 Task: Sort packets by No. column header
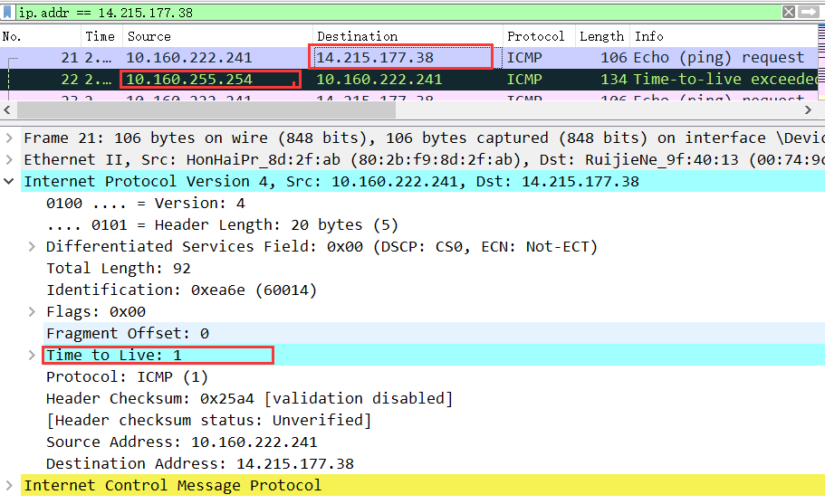(12, 36)
